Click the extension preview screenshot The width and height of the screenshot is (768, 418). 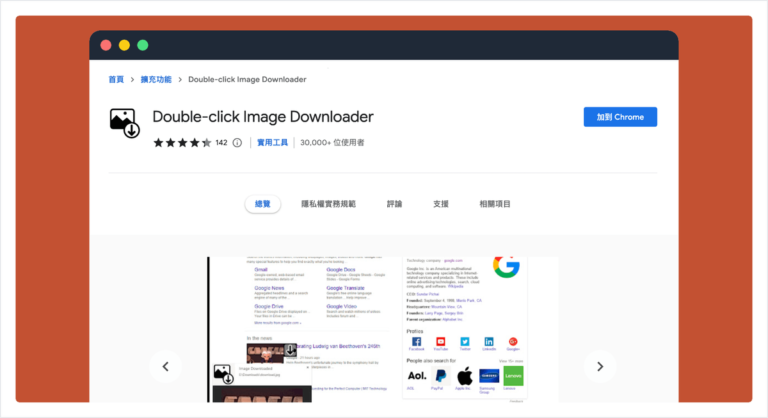pyautogui.click(x=383, y=329)
